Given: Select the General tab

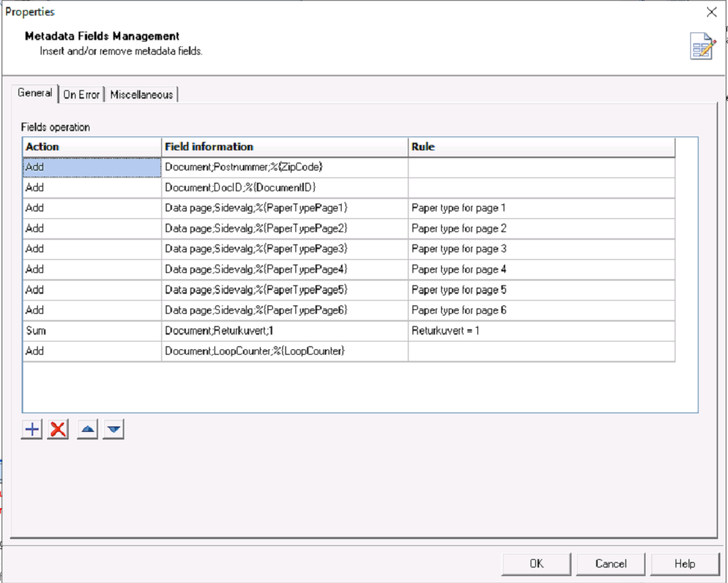Looking at the screenshot, I should pyautogui.click(x=35, y=93).
